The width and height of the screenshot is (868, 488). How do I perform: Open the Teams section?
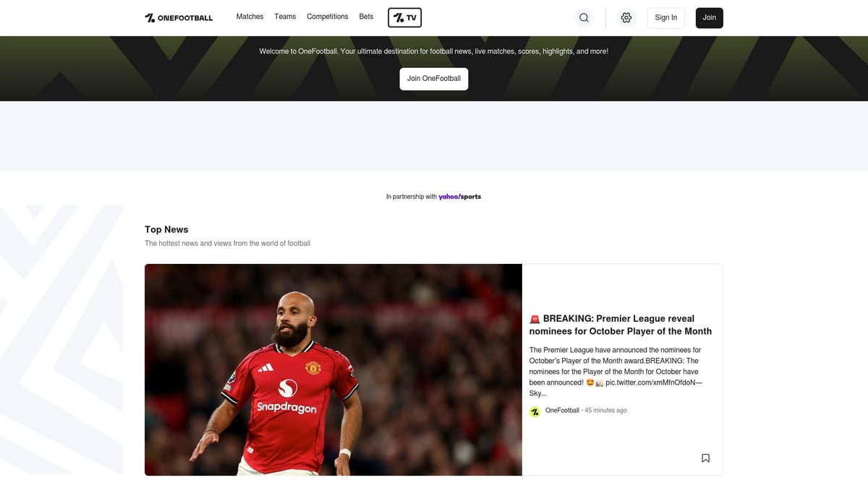point(285,16)
